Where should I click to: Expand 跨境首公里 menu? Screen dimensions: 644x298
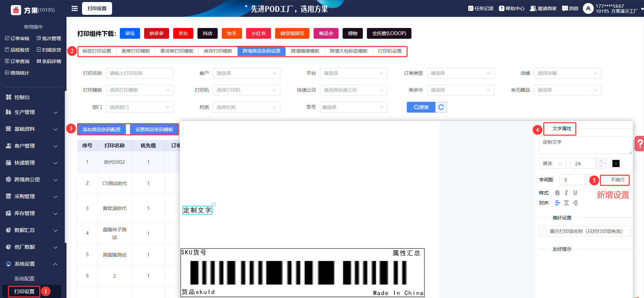tap(32, 180)
